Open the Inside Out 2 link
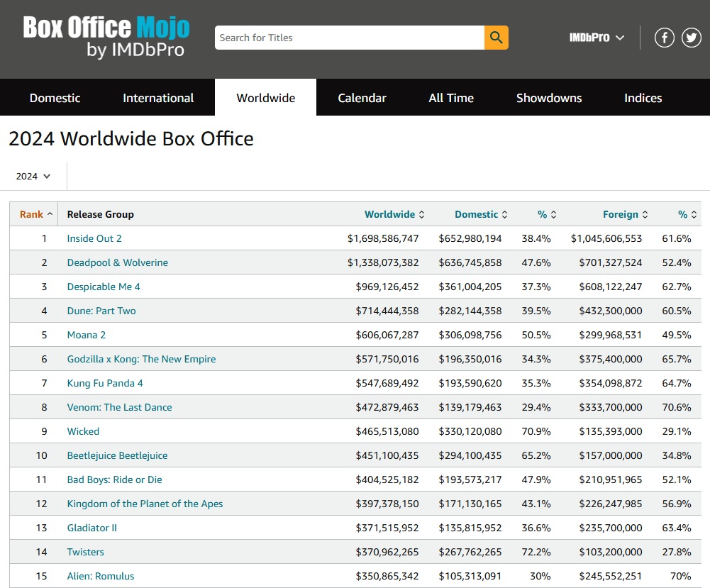 [94, 238]
